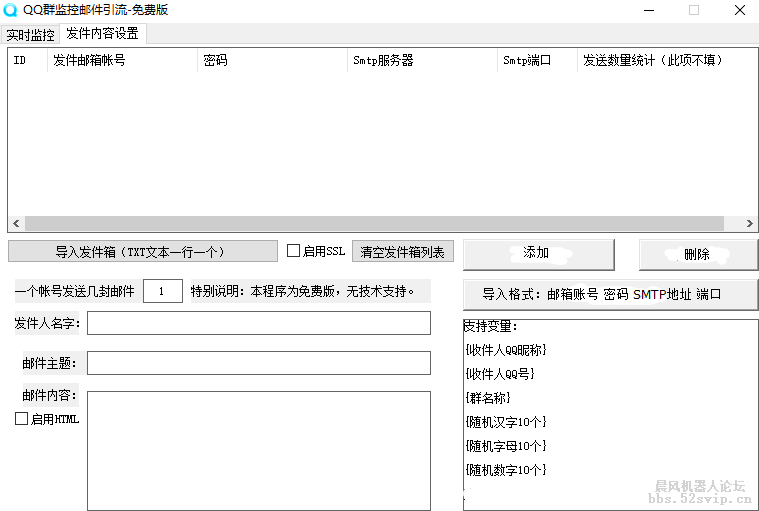Screen dimensions: 759x511
Task: Click the 发件人名字 input field
Action: [258, 323]
